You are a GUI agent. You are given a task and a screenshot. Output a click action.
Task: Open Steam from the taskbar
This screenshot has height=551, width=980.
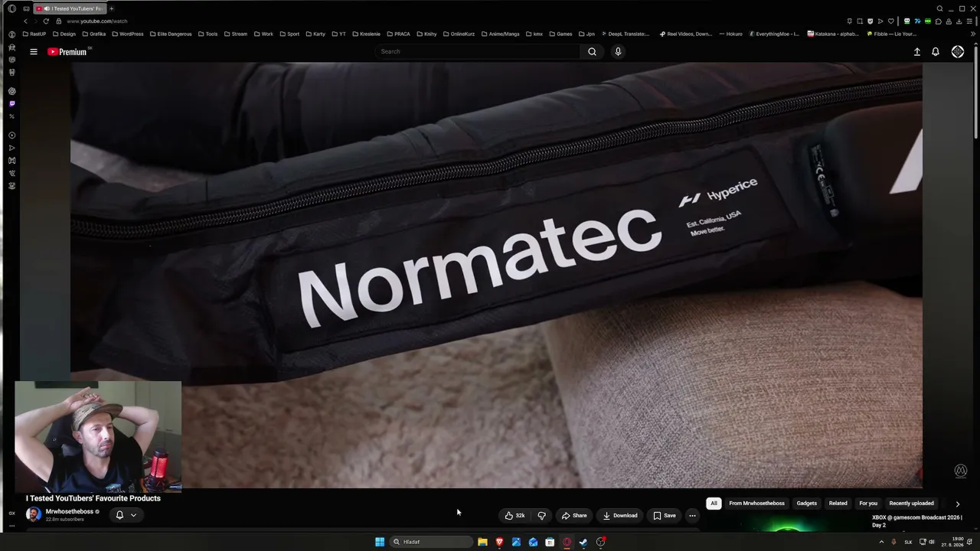coord(583,542)
